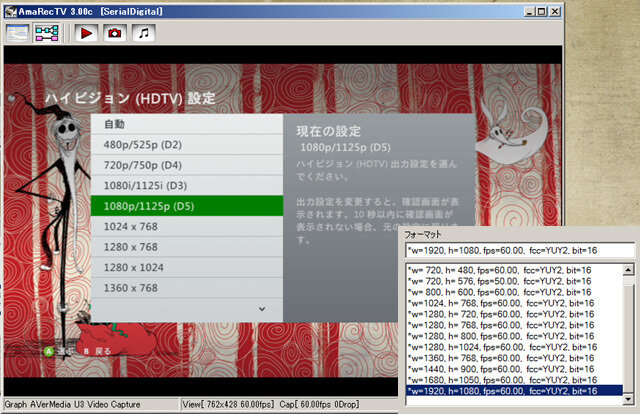Click the 現在の設定 heading text
Image resolution: width=640 pixels, height=414 pixels.
(x=329, y=131)
